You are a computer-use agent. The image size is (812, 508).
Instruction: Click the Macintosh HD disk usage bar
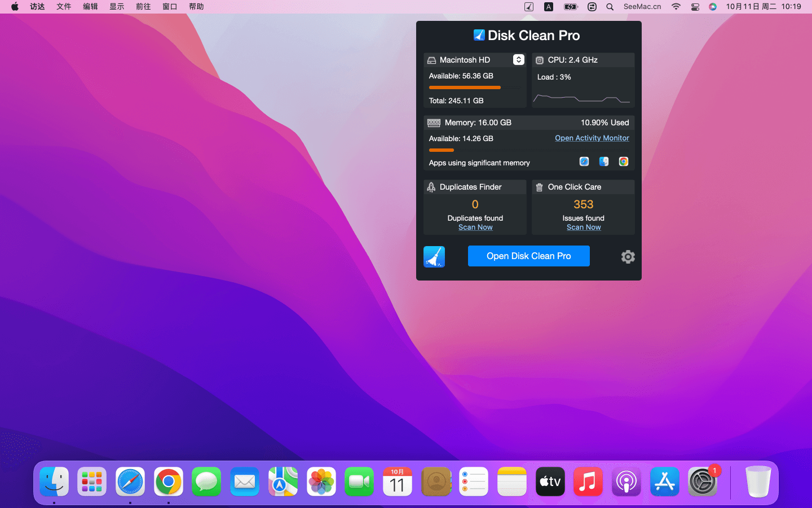pos(474,87)
